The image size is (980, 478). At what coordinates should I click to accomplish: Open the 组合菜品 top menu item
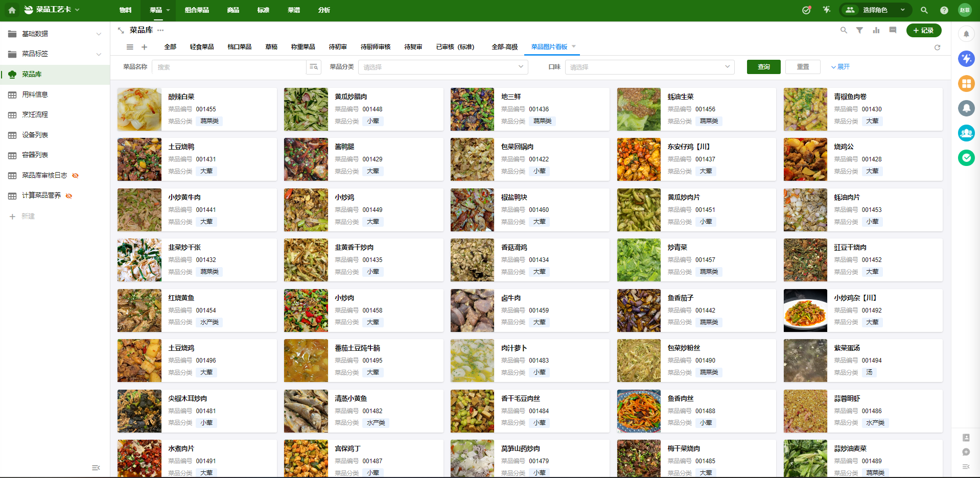tap(197, 10)
